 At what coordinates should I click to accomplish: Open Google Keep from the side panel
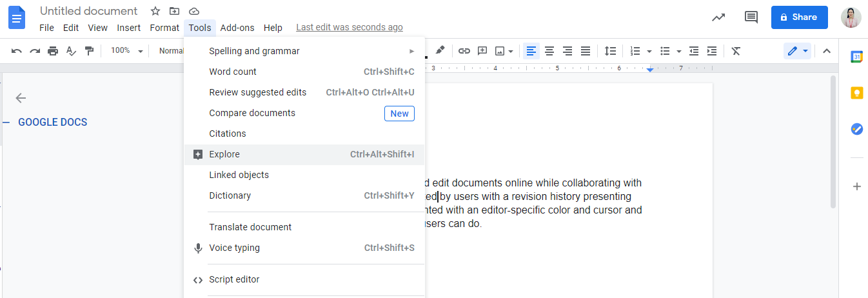point(856,93)
